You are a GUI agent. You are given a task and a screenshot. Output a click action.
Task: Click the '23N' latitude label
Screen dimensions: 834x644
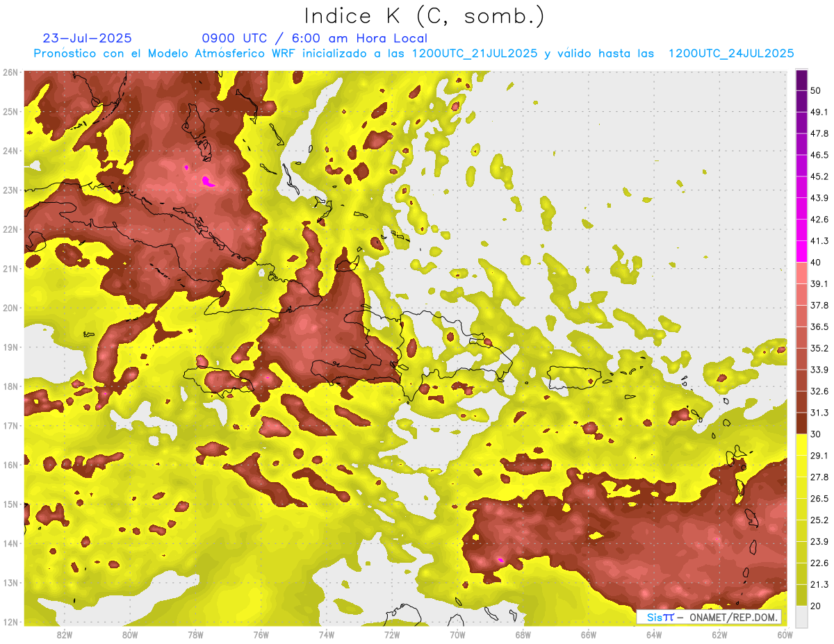click(x=10, y=190)
